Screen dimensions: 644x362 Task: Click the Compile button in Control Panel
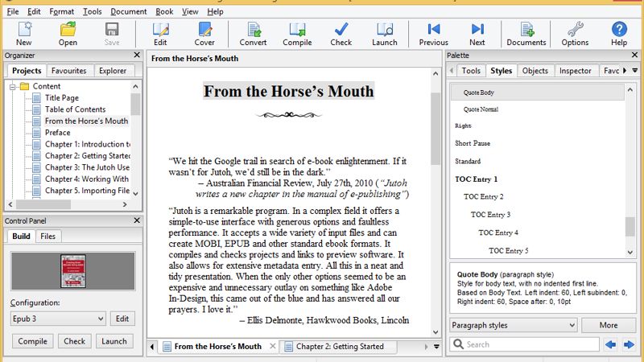(x=32, y=341)
